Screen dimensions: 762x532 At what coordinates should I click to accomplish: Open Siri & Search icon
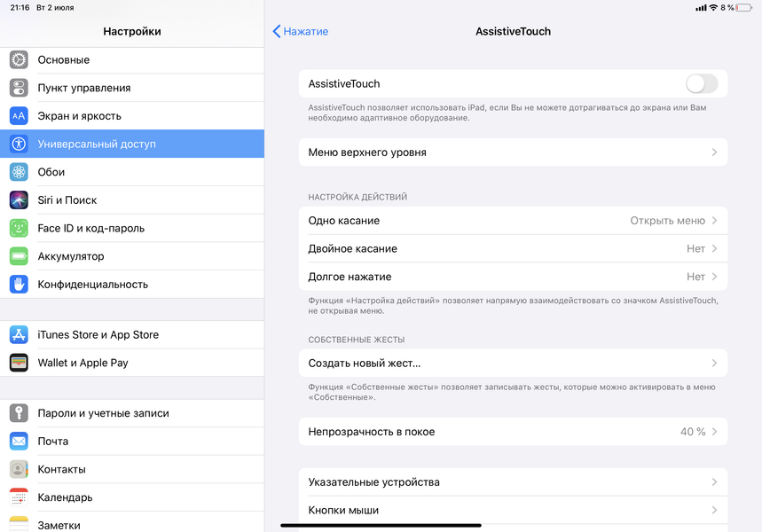click(x=20, y=200)
